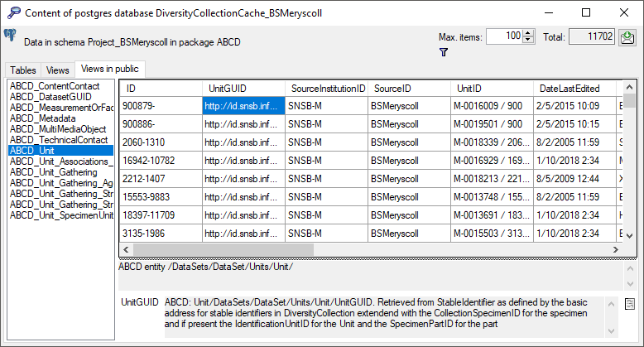
Task: Click the UnitID column header
Action: pos(492,89)
